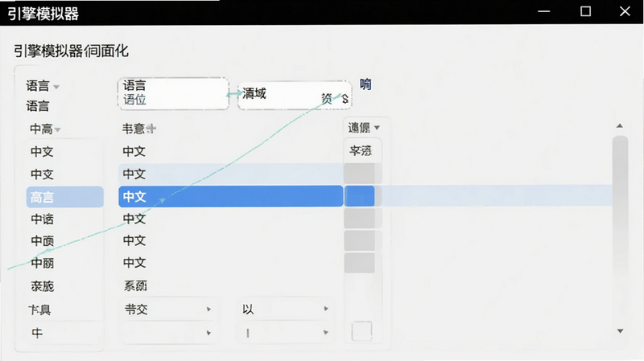Click the 语言 label without arrow
The image size is (644, 361).
38,106
